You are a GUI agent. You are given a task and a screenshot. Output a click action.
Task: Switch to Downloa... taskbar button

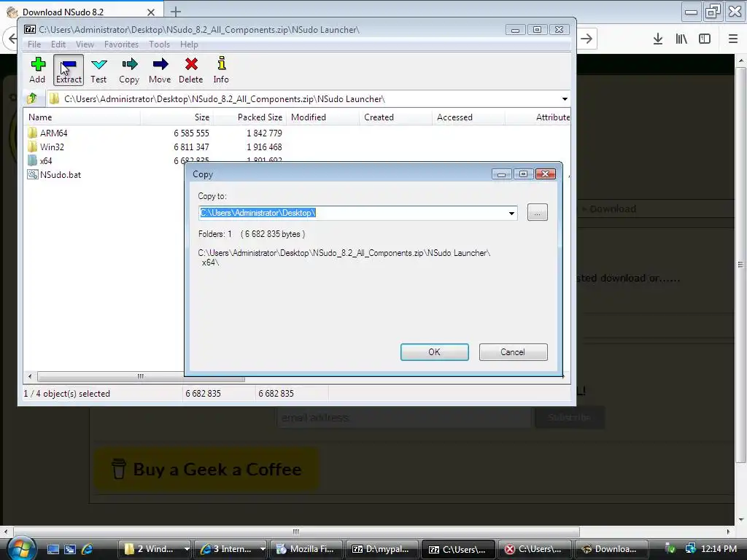coord(611,549)
